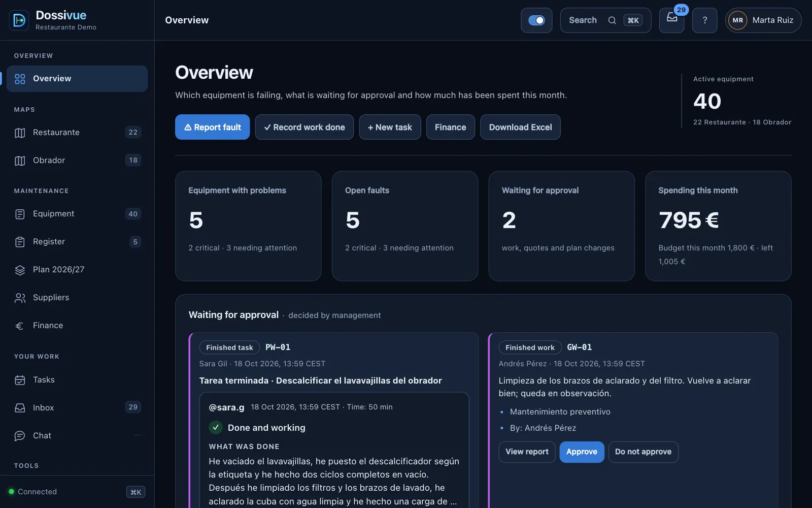Click the ⌘K shortcut badge beside Connected
This screenshot has height=508, width=812.
(x=136, y=492)
